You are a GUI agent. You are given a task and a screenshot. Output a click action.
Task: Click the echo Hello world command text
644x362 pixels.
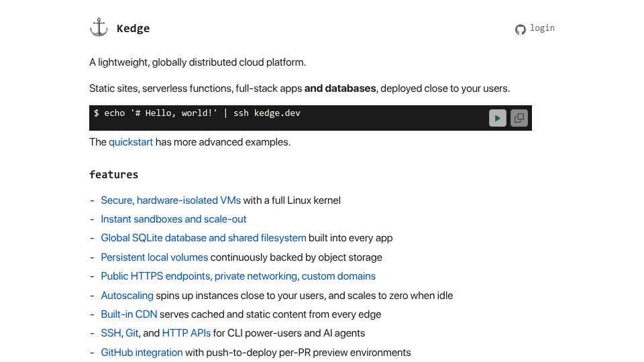[x=197, y=113]
